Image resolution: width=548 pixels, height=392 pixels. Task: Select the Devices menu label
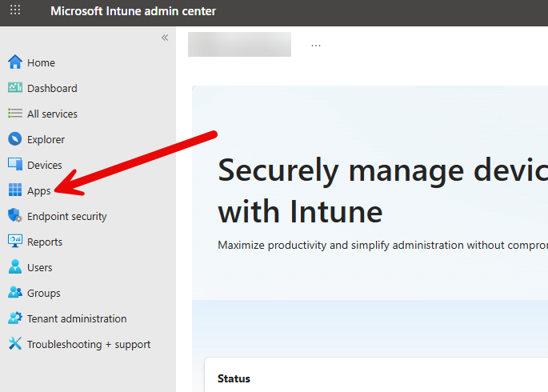click(x=45, y=165)
